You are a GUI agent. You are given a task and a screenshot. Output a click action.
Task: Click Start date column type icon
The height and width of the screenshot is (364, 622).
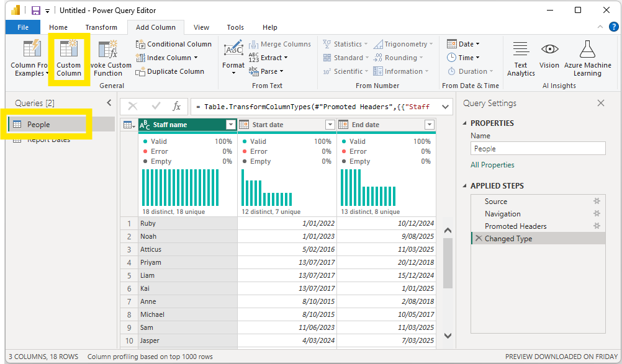[244, 125]
